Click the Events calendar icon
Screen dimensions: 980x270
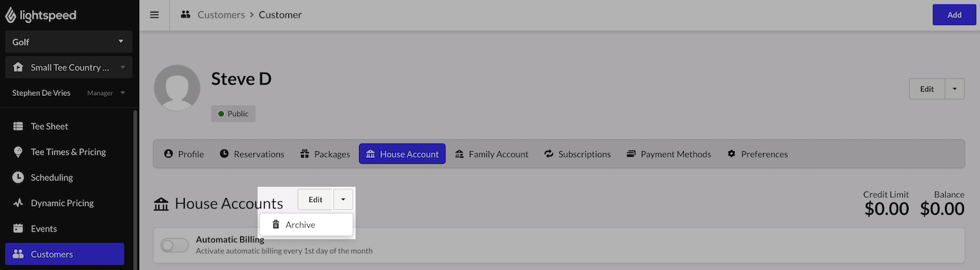tap(18, 229)
